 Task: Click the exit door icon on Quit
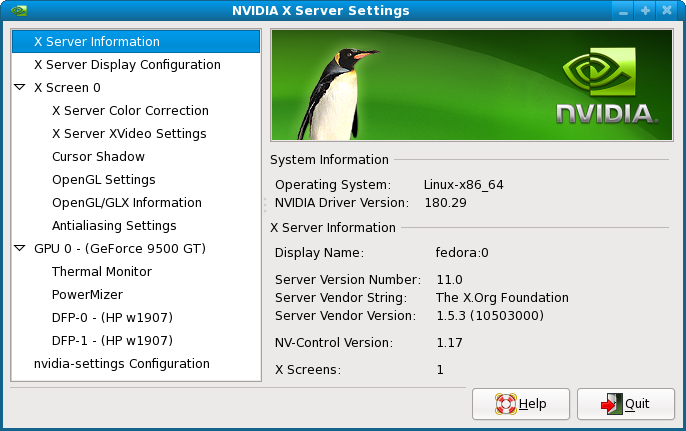pyautogui.click(x=612, y=404)
